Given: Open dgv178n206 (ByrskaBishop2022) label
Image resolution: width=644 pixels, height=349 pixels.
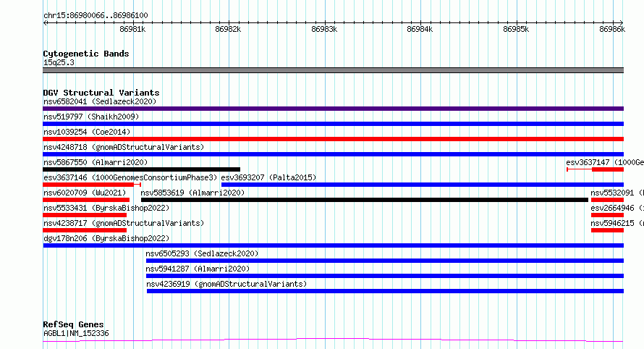Looking at the screenshot, I should click(x=106, y=238).
